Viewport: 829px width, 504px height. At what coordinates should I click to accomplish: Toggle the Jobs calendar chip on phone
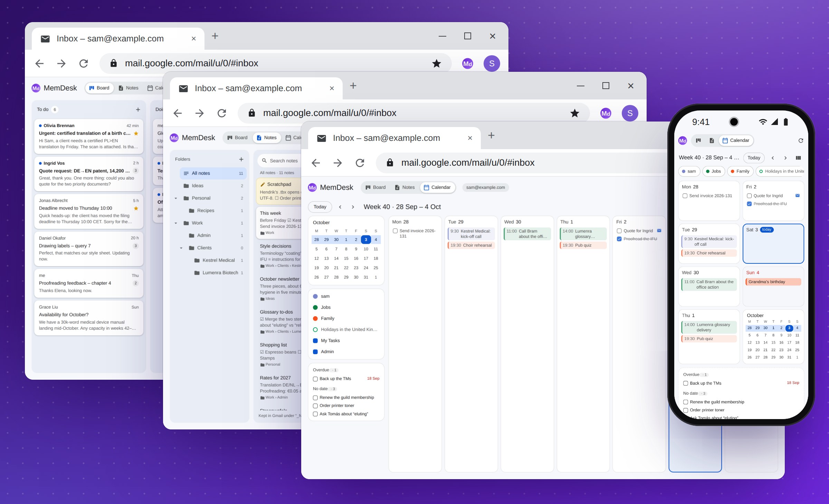coord(713,171)
